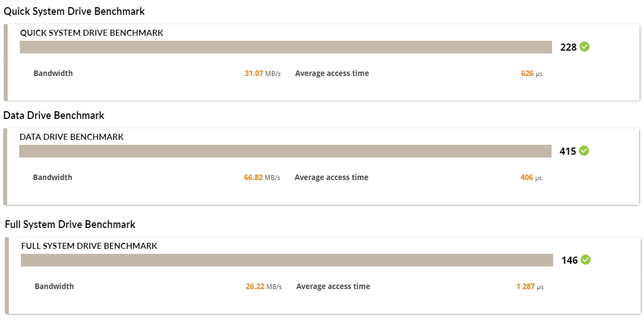Screen dimensions: 644x321
Task: Click the green checkmark next to score 415
Action: pyautogui.click(x=583, y=151)
